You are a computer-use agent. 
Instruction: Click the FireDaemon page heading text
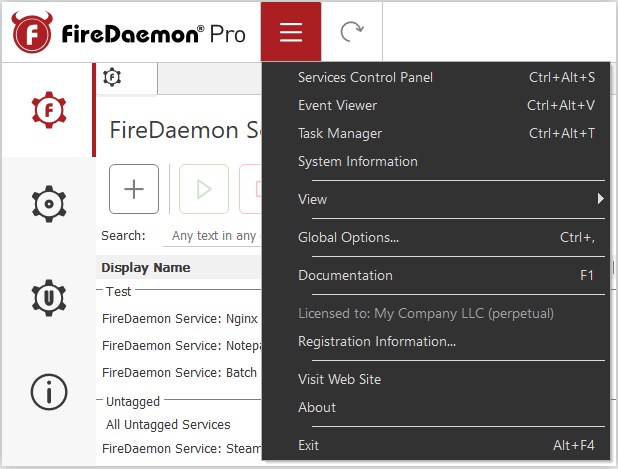click(185, 130)
